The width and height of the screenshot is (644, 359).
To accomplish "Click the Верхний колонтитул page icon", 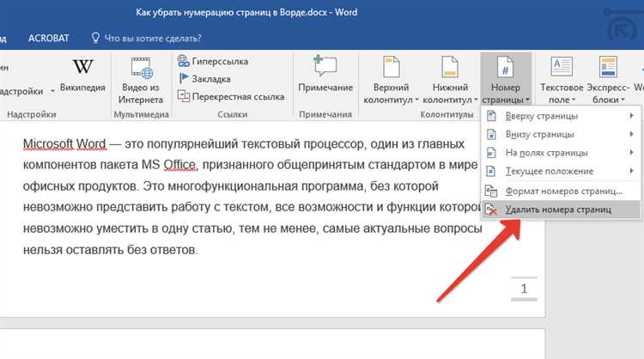I will click(x=391, y=67).
